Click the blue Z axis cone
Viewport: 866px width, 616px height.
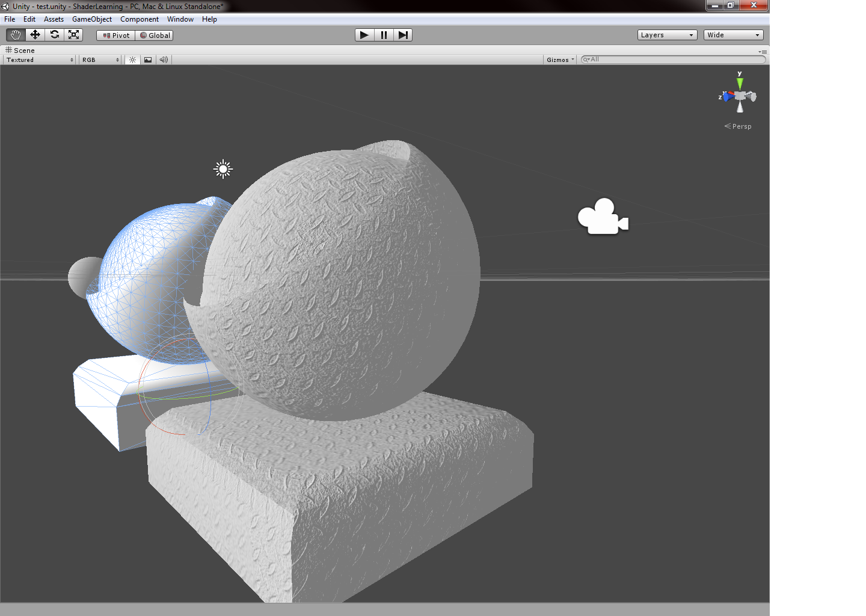point(728,96)
